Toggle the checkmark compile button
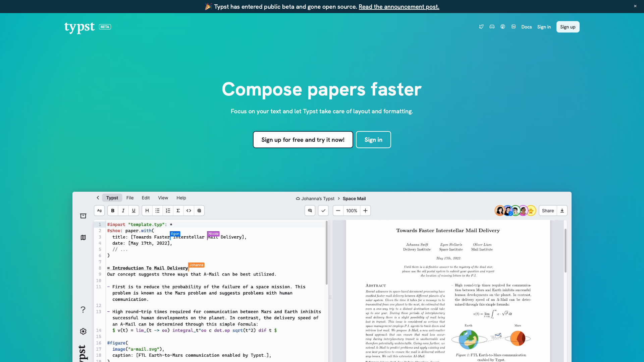Viewport: 644px width, 362px height. coord(323,210)
